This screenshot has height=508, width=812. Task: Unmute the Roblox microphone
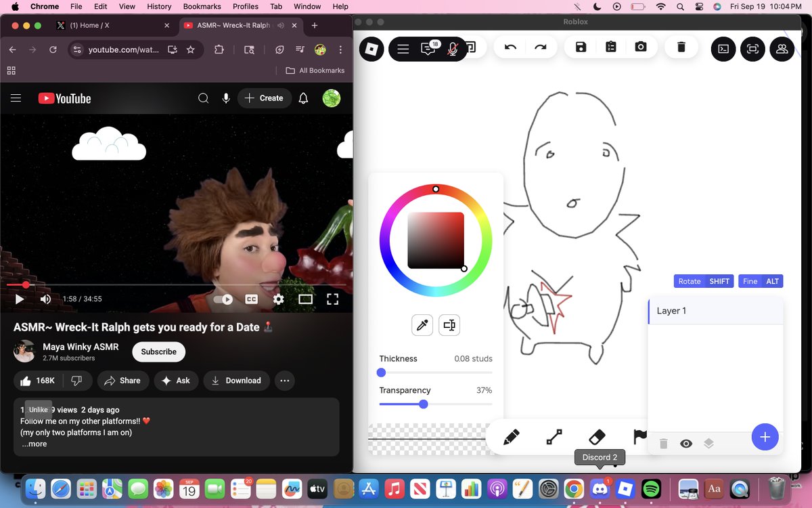point(453,49)
